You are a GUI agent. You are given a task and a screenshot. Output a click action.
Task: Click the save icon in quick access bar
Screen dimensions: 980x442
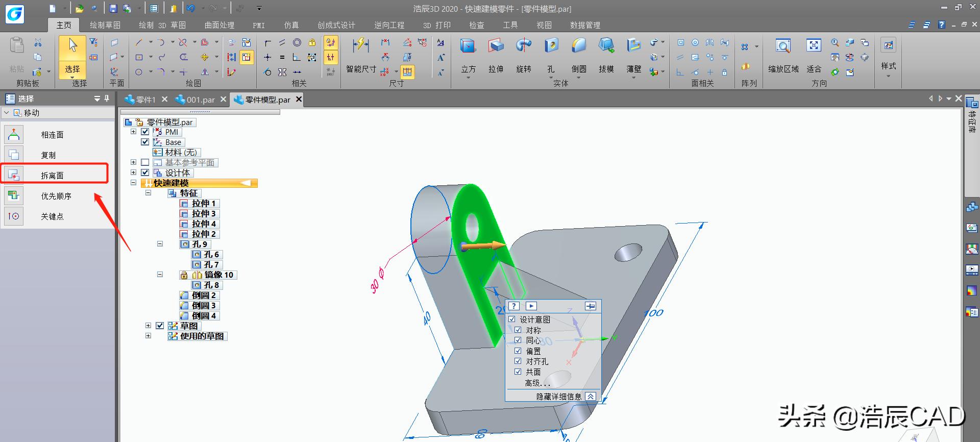[113, 9]
